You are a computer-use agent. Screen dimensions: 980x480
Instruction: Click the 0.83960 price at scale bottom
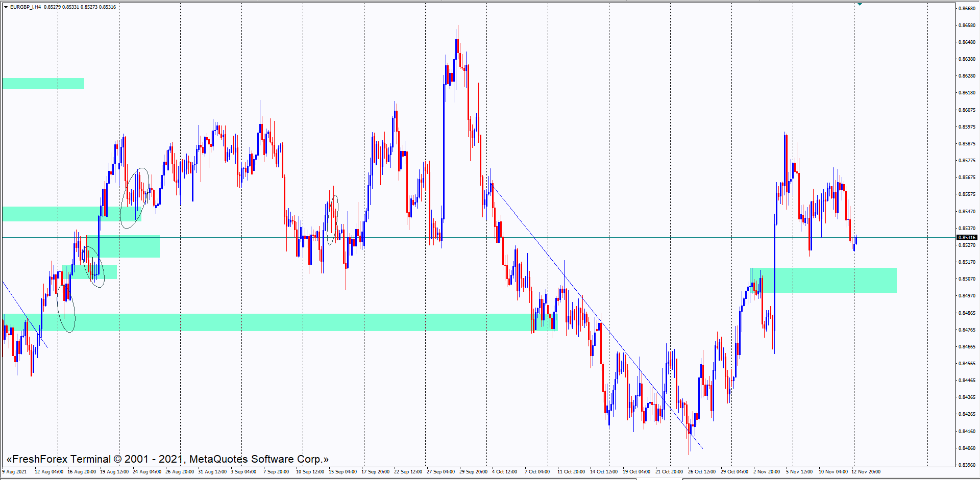(966, 465)
